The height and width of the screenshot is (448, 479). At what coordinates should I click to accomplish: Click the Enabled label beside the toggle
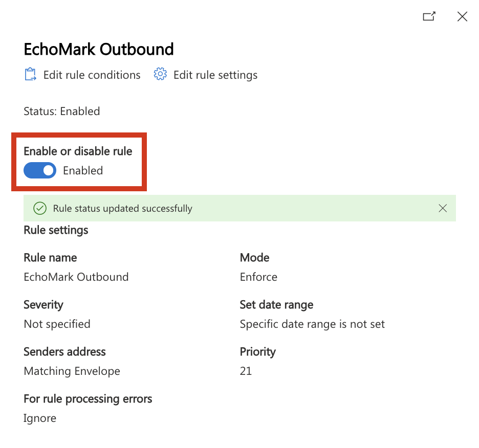(83, 170)
